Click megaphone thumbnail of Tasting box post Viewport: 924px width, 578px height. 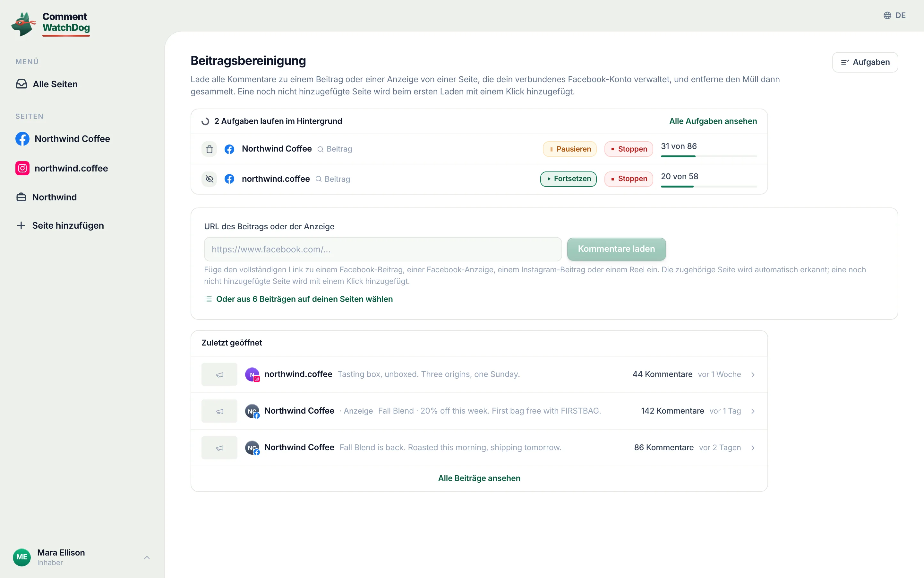pos(219,375)
